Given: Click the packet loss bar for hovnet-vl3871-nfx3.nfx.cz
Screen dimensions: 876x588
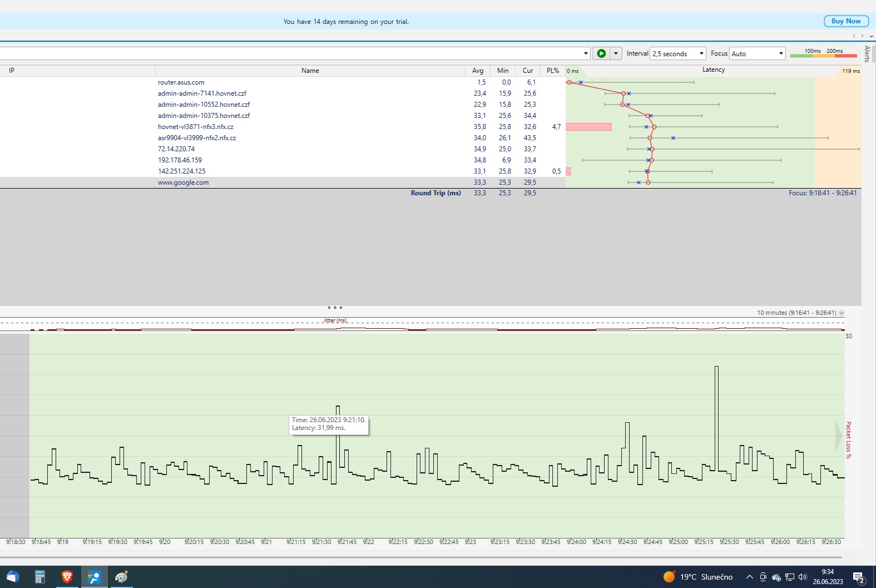Looking at the screenshot, I should 588,127.
